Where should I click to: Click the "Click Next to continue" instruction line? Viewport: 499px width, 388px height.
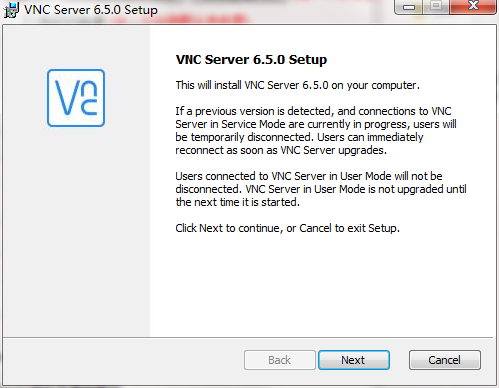point(287,228)
